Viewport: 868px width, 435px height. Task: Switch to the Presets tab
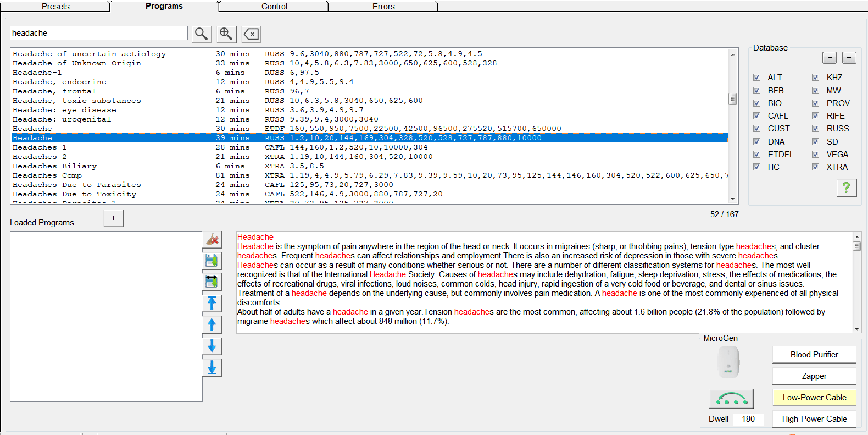(55, 7)
